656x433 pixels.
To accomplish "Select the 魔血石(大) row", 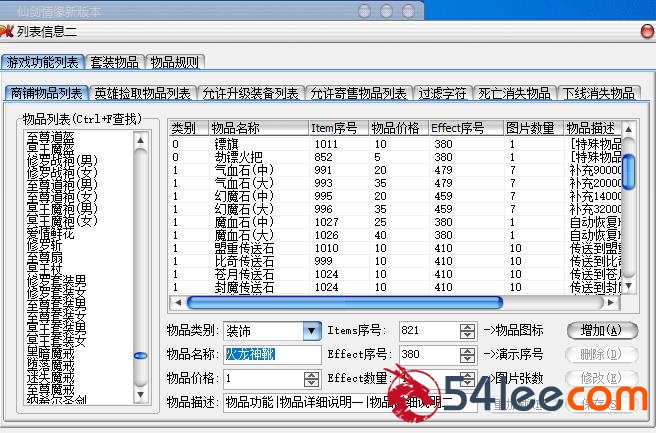I will (395, 235).
